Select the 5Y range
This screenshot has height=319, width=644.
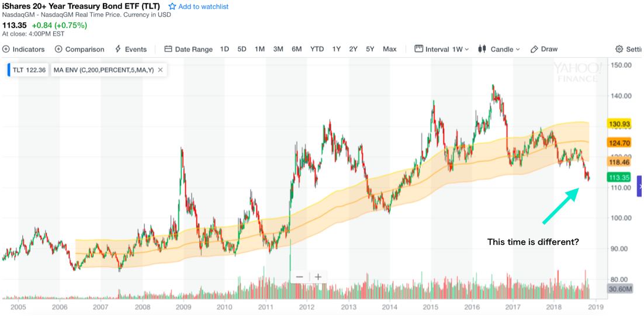(370, 49)
